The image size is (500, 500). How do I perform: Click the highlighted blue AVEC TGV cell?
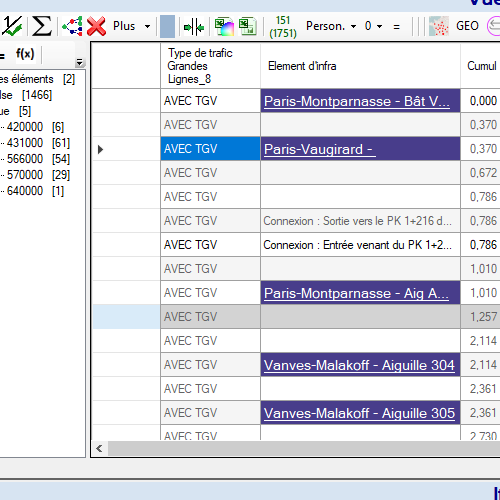[210, 149]
